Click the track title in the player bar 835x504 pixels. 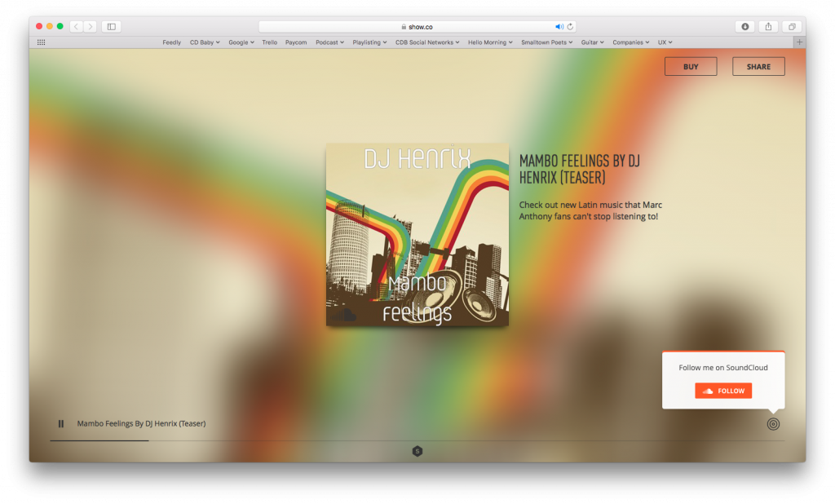(141, 423)
